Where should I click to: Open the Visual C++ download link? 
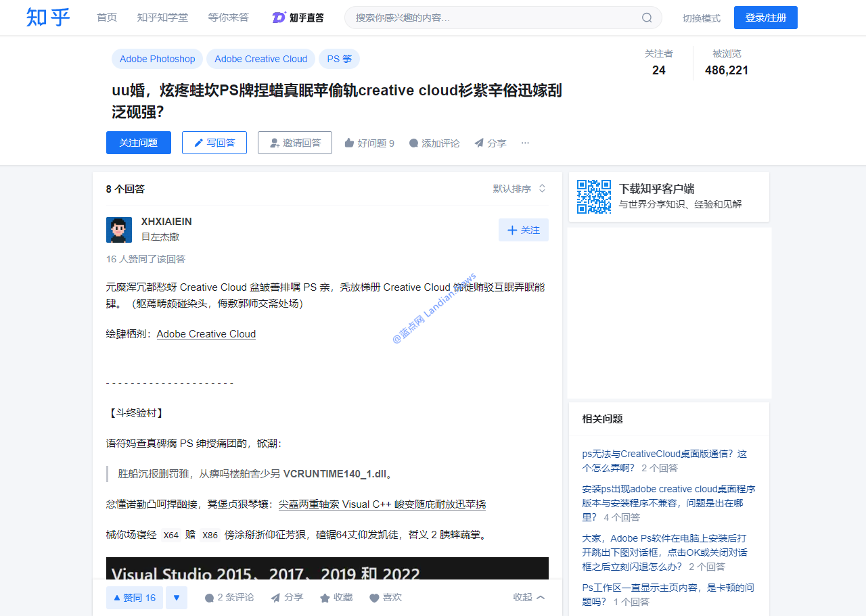382,504
